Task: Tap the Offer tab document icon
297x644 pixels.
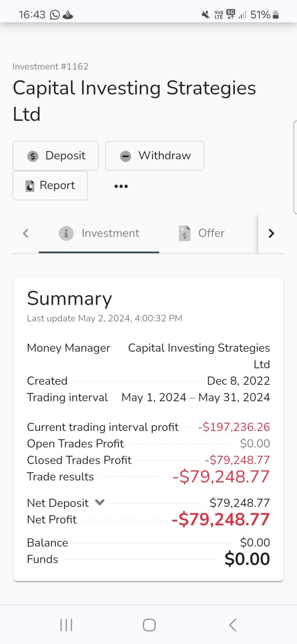Action: (185, 233)
